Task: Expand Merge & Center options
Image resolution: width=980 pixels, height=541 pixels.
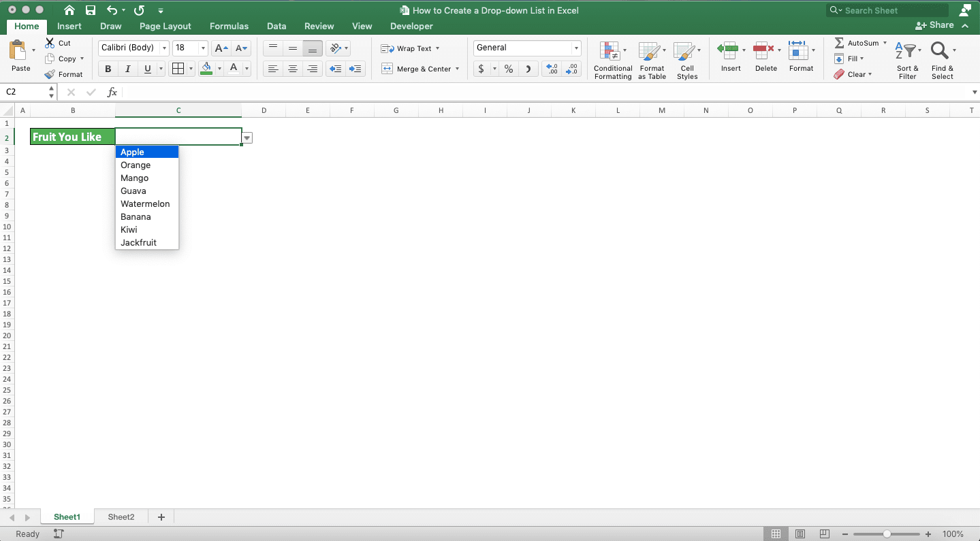Action: pyautogui.click(x=457, y=69)
